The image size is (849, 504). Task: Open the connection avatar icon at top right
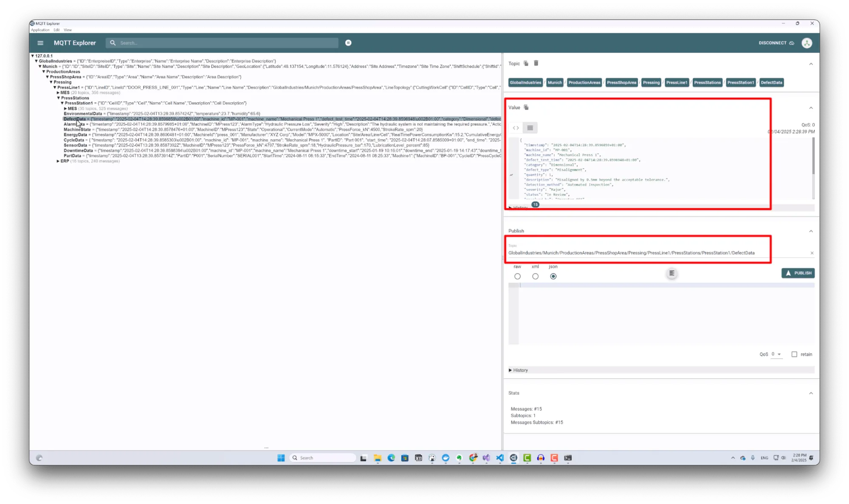click(x=807, y=43)
